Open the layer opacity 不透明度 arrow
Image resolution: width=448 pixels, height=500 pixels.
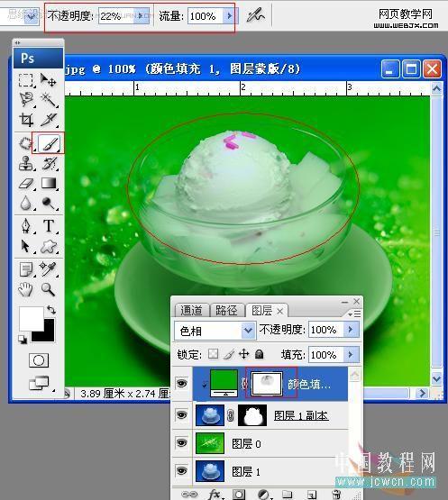pyautogui.click(x=351, y=330)
